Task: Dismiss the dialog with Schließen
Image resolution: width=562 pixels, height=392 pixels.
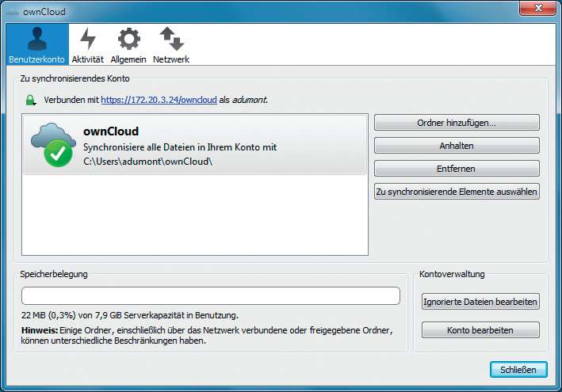Action: tap(518, 369)
